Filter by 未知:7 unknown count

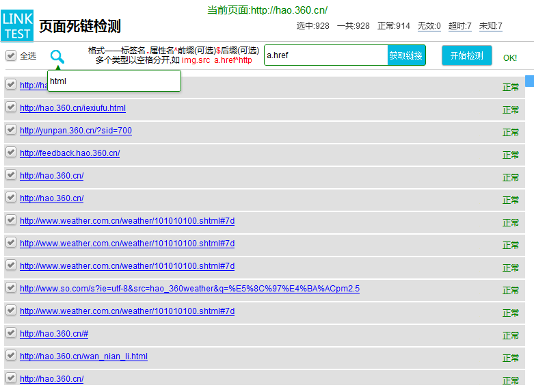click(490, 26)
